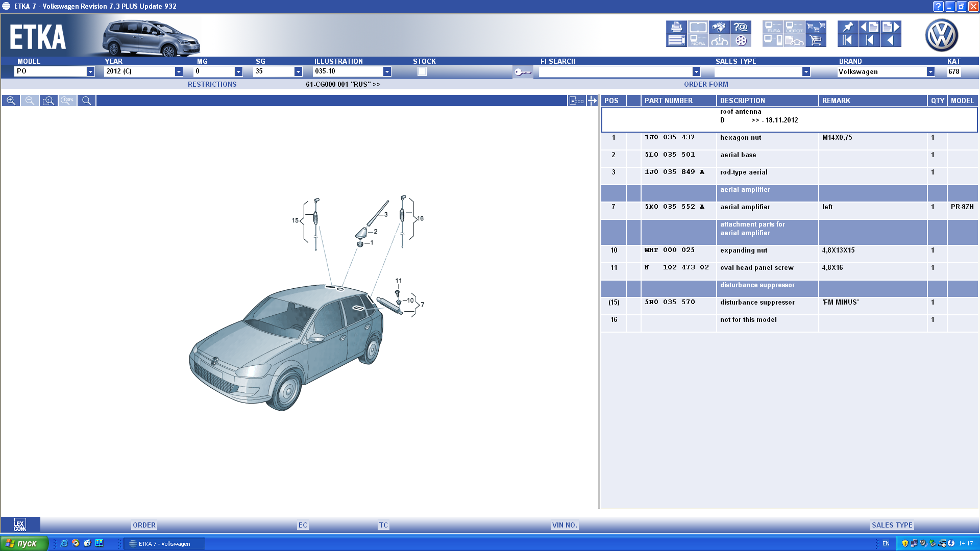Click the zoom in magnifier icon

11,101
